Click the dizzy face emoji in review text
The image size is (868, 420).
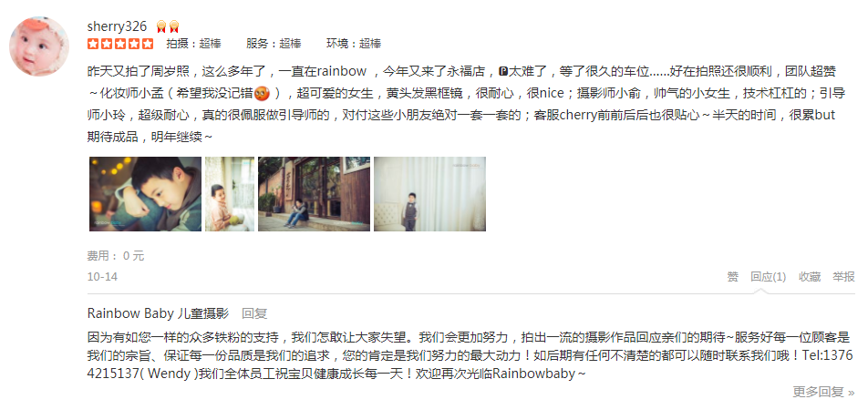tap(262, 93)
